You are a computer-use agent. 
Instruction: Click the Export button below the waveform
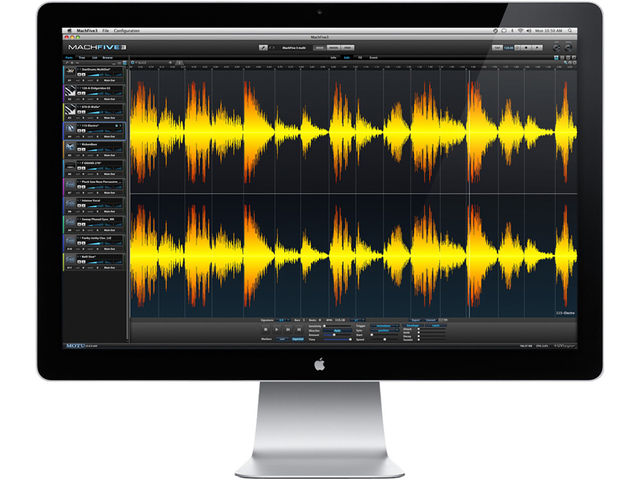[416, 320]
